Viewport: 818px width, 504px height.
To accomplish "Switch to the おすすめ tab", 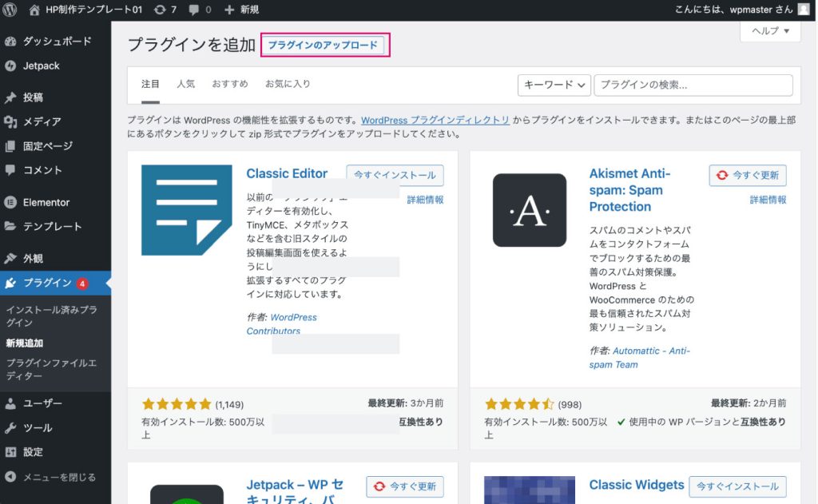I will tap(230, 84).
